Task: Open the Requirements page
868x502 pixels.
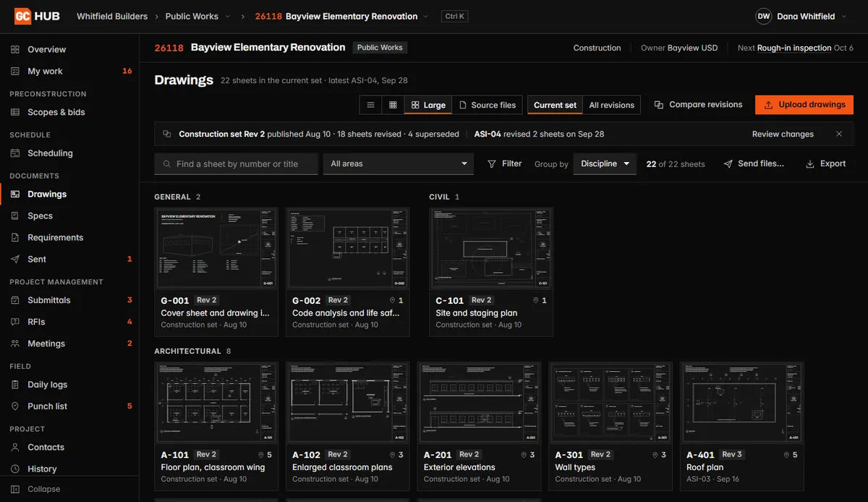Action: tap(69, 237)
